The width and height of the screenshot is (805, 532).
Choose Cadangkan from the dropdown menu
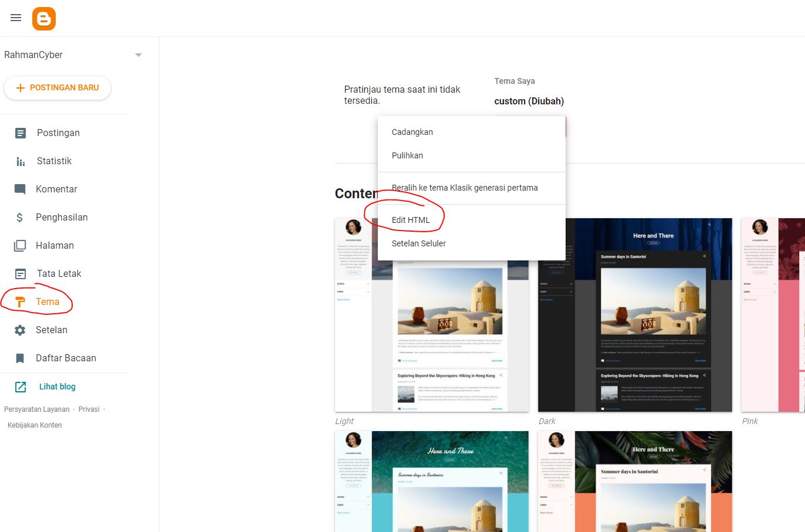(472, 133)
